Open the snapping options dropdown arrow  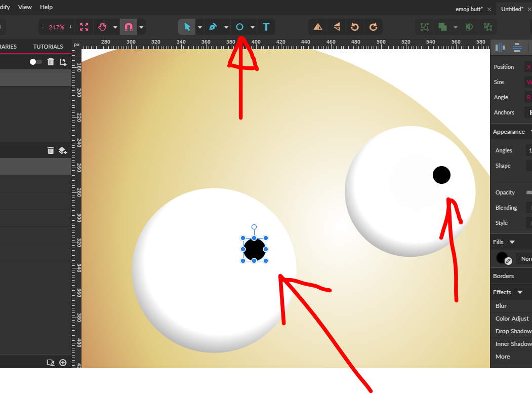(x=142, y=27)
